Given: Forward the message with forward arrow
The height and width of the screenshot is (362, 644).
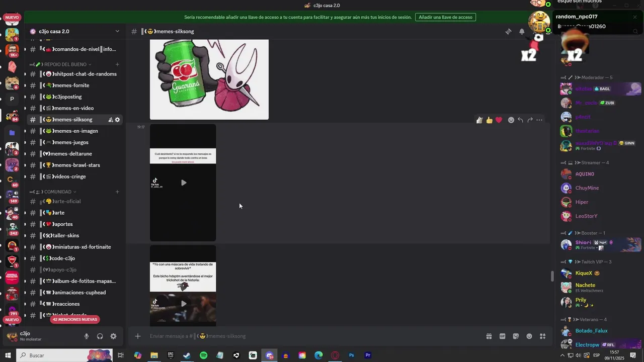Looking at the screenshot, I should click(530, 120).
